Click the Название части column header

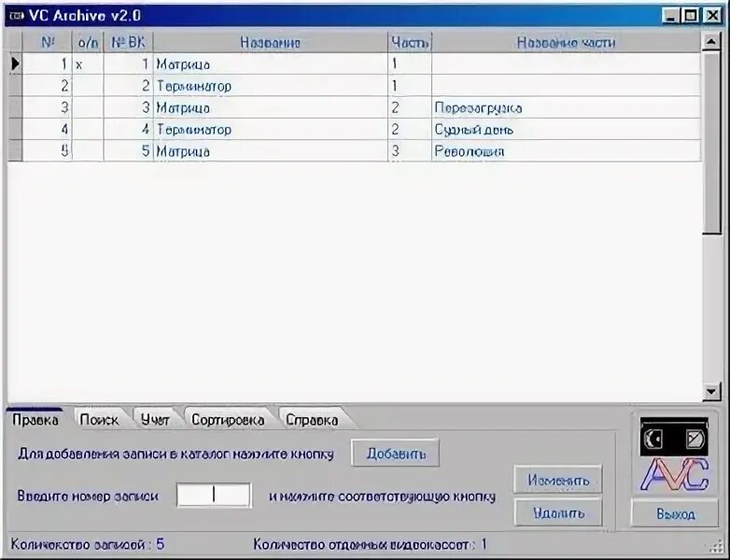tap(566, 42)
